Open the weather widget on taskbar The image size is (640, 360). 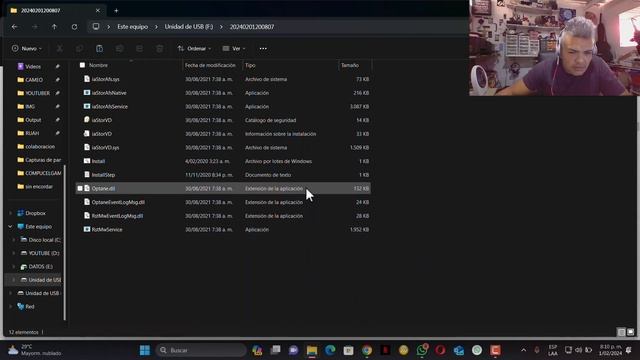[34, 350]
